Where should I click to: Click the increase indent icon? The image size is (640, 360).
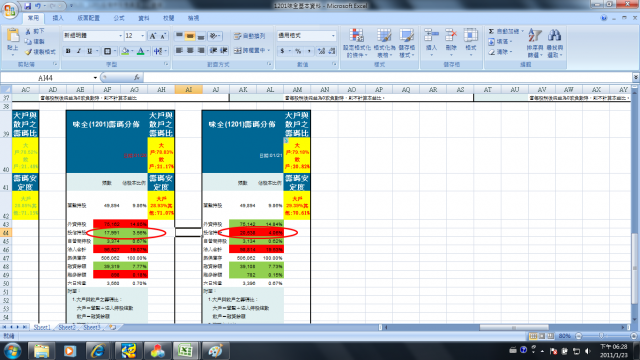[x=224, y=50]
